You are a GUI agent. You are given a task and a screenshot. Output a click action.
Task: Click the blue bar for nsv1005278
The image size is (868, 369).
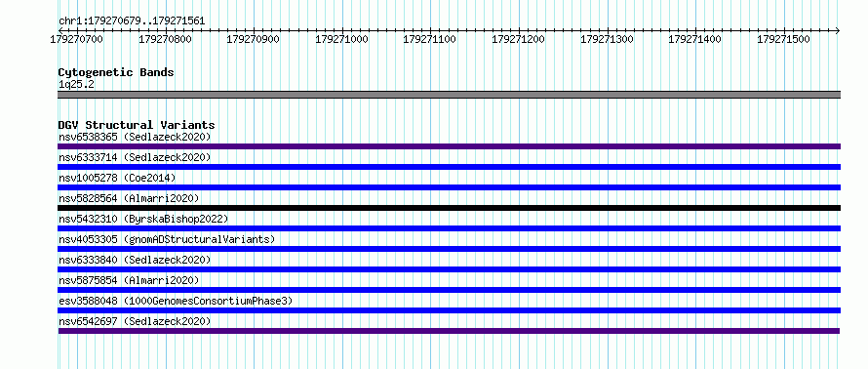(x=449, y=187)
